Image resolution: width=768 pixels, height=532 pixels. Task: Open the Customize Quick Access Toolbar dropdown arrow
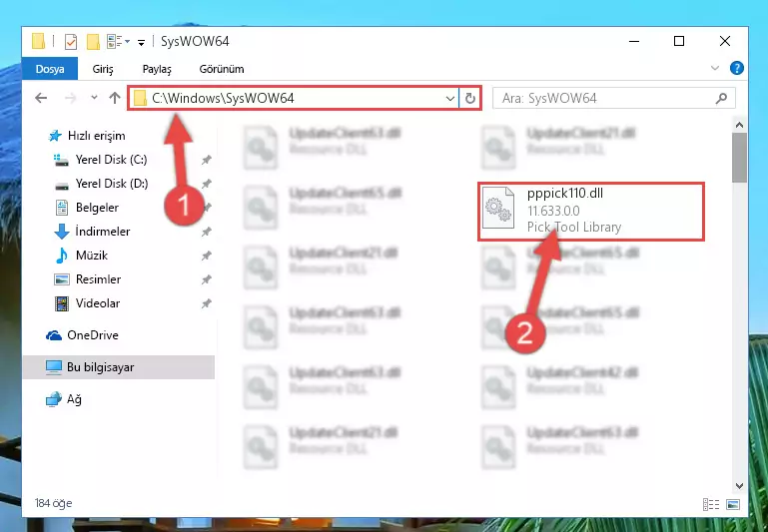141,43
